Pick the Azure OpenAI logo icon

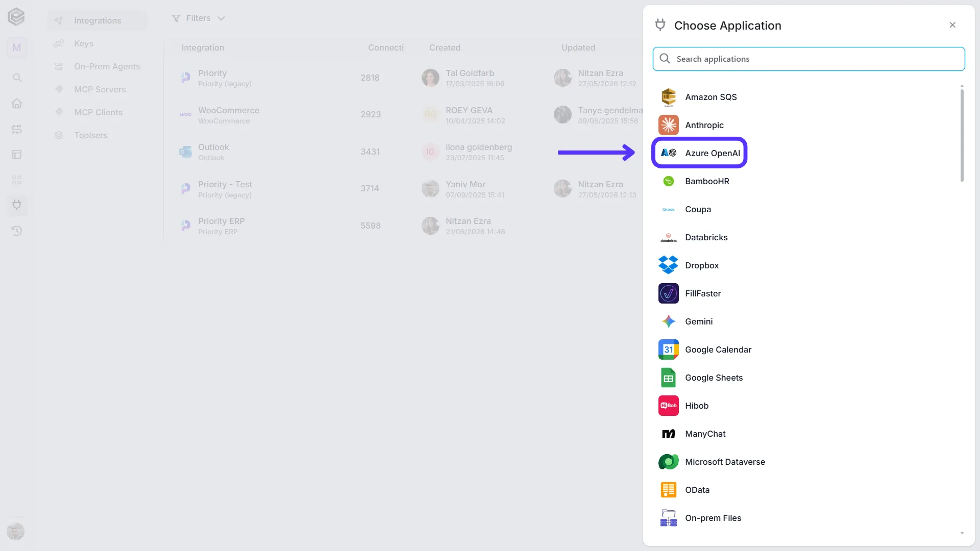(x=668, y=153)
